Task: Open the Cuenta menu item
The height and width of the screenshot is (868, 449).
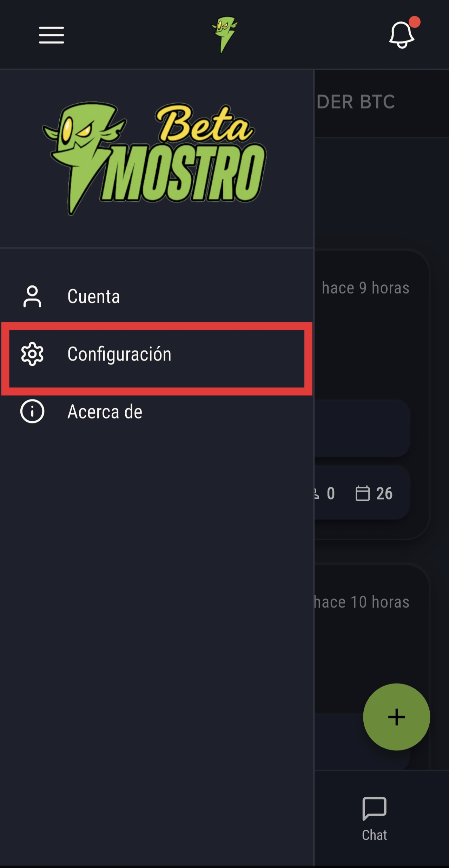Action: point(94,296)
